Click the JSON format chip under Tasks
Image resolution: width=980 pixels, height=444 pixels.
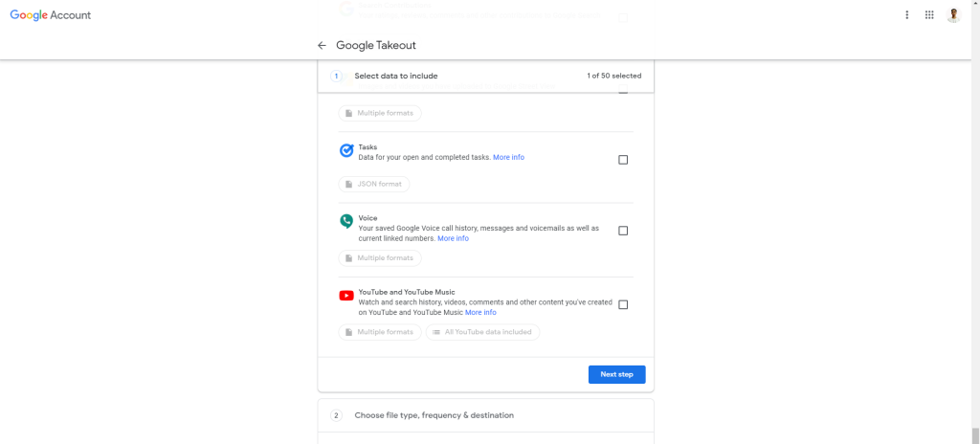click(x=374, y=184)
